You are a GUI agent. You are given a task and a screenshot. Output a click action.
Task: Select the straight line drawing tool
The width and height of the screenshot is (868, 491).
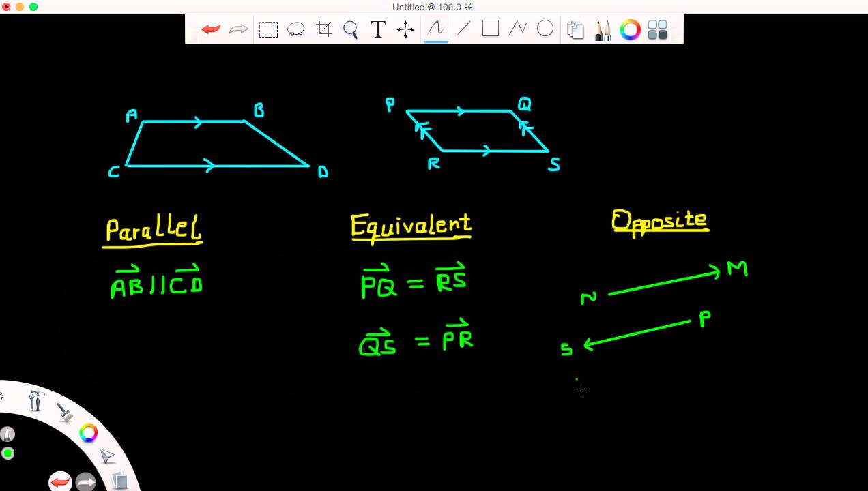tap(463, 29)
